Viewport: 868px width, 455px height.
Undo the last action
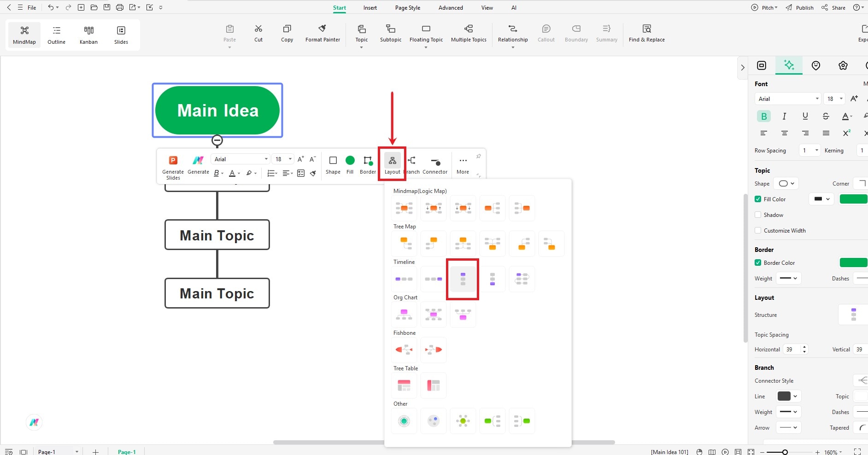click(x=51, y=7)
